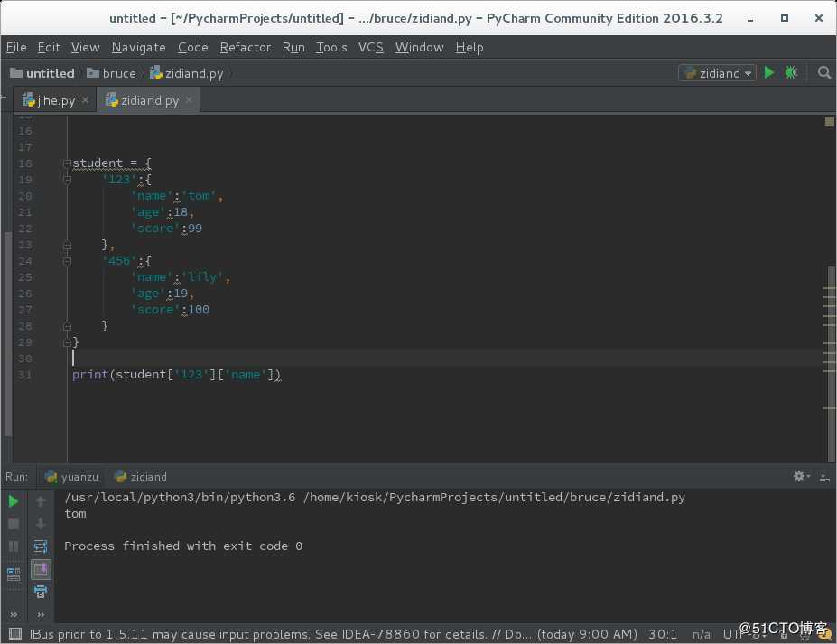Toggle scroll-to-end button in Run console
Screen dimensions: 837x644
coord(41,569)
